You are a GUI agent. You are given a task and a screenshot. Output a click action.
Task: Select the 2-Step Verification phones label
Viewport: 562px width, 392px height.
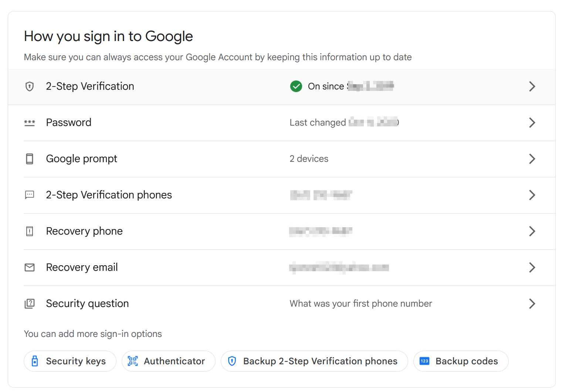click(x=109, y=195)
